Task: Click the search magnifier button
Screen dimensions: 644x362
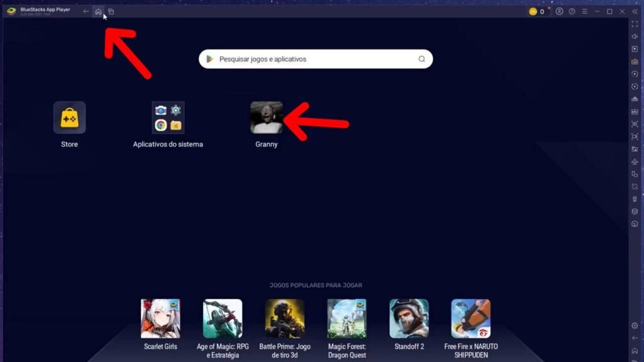Action: coord(421,59)
